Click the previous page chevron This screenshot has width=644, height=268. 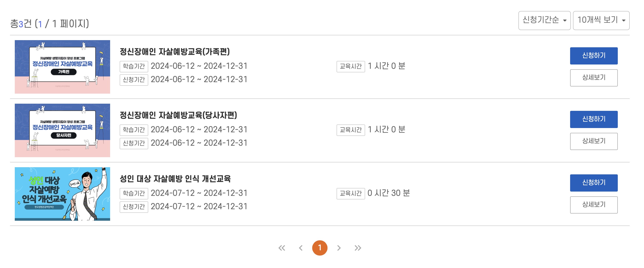coord(301,247)
